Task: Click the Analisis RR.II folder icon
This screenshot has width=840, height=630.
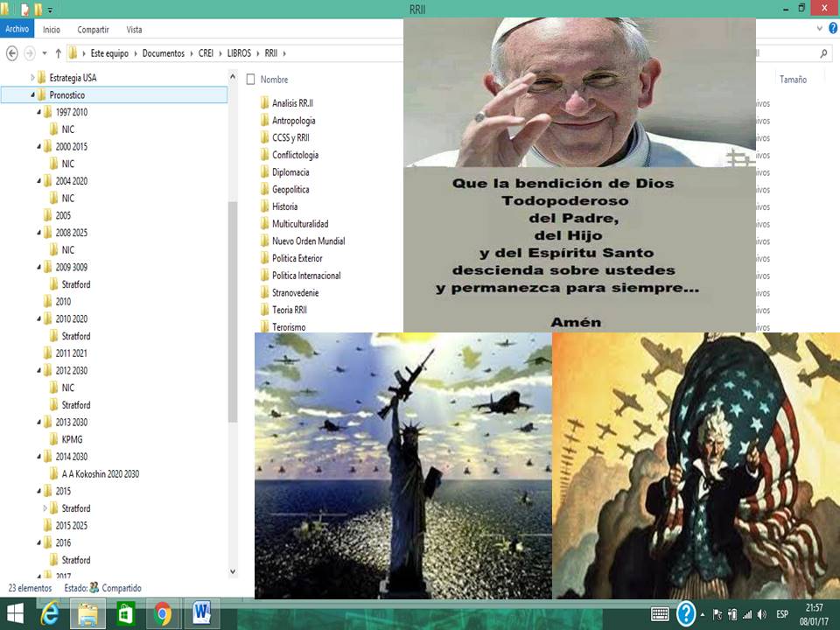Action: coord(264,103)
